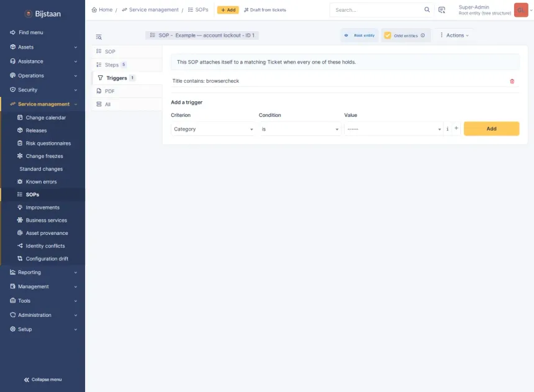
Task: Collapse the Service management menu
Action: click(43, 104)
